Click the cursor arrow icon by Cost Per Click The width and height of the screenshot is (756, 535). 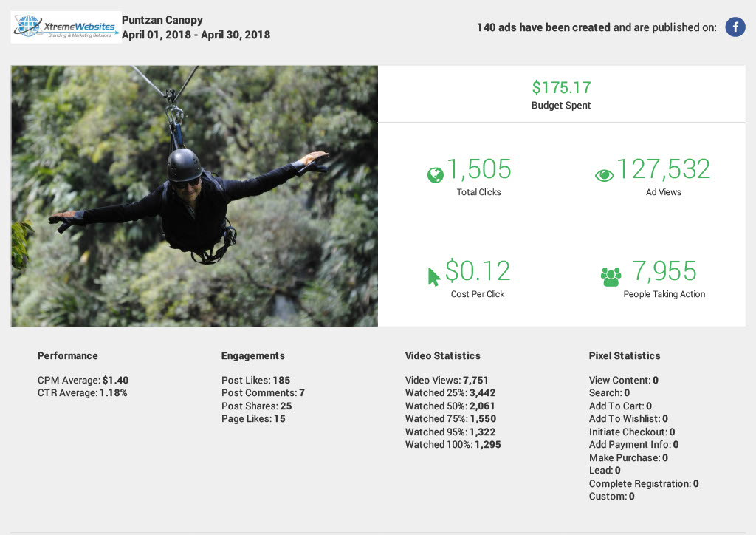pos(434,276)
